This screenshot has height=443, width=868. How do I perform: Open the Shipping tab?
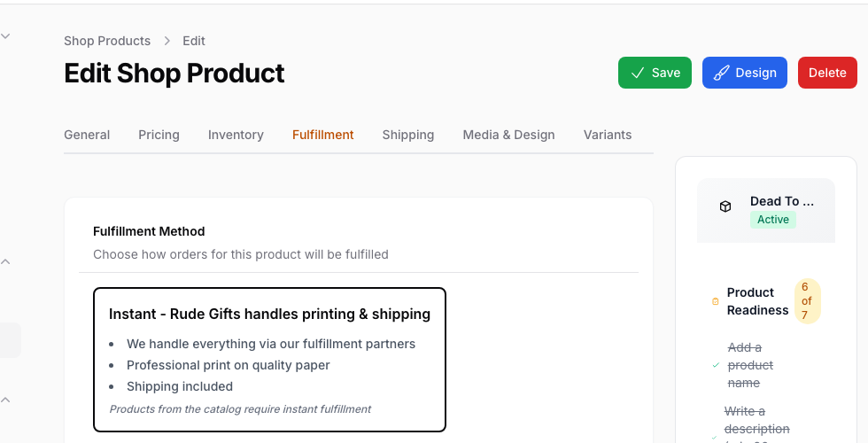point(408,135)
